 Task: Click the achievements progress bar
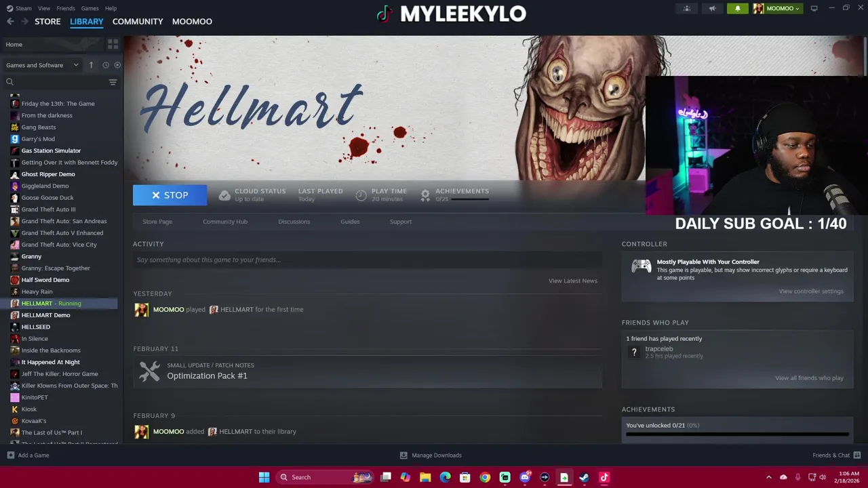tap(737, 434)
